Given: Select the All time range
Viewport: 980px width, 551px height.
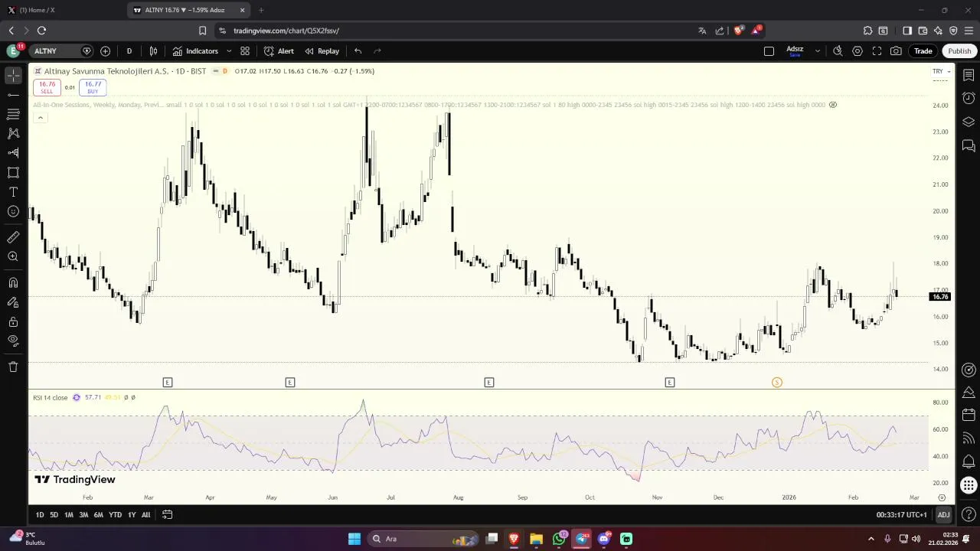Looking at the screenshot, I should tap(145, 515).
